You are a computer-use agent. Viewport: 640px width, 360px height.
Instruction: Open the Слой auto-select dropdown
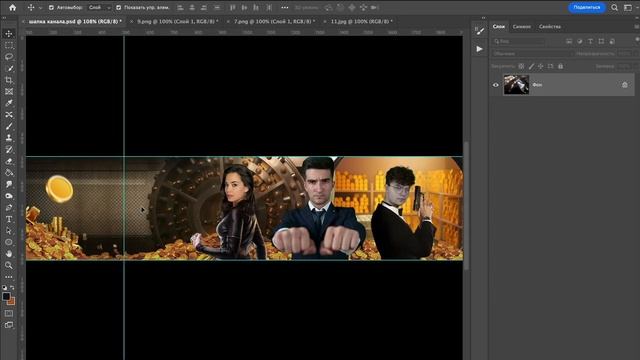coord(100,7)
